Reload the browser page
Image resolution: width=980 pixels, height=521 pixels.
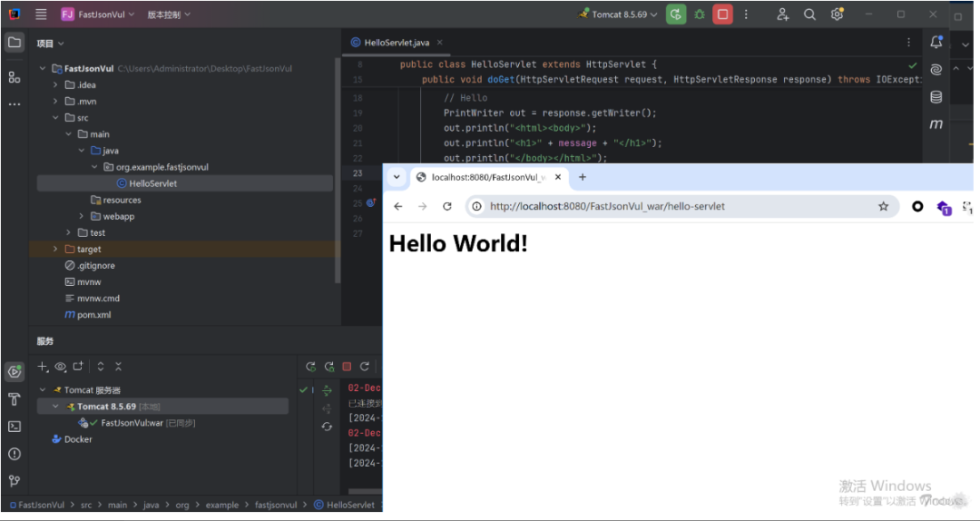click(x=447, y=206)
